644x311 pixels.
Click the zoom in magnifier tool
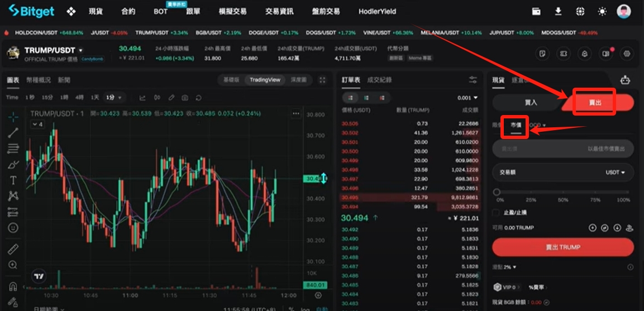pyautogui.click(x=13, y=265)
